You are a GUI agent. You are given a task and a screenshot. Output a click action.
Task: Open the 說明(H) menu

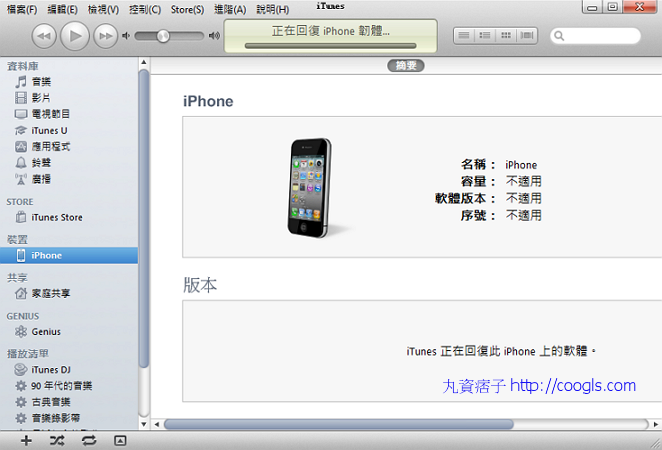(273, 9)
